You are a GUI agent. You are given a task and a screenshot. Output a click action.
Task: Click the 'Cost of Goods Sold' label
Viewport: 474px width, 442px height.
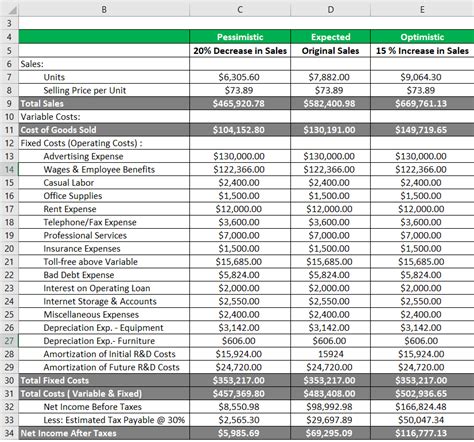click(58, 130)
